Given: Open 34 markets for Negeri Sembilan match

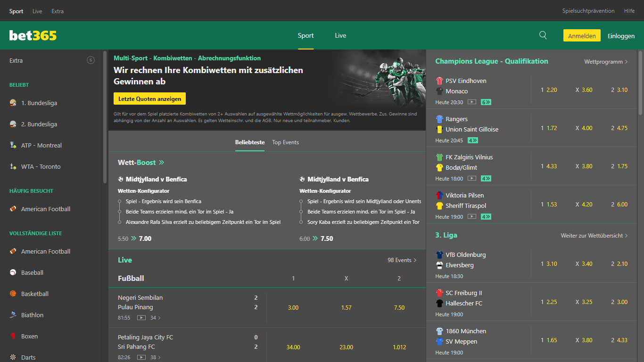Looking at the screenshot, I should [156, 318].
